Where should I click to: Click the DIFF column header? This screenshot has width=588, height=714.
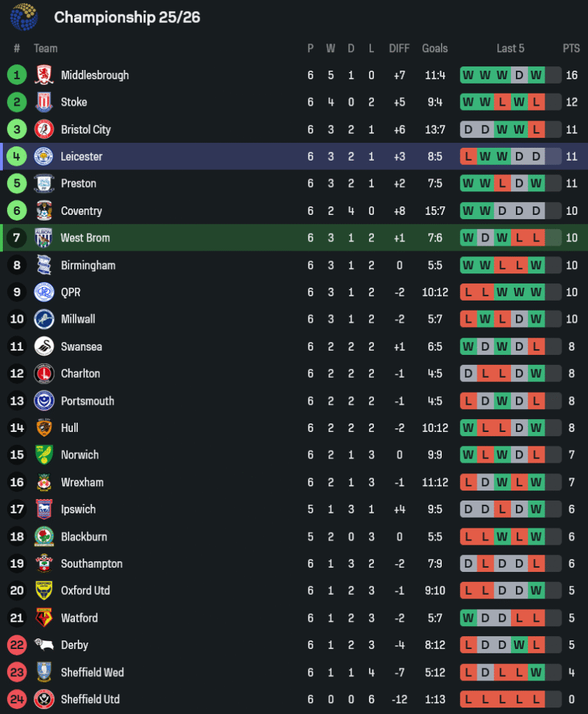click(399, 49)
